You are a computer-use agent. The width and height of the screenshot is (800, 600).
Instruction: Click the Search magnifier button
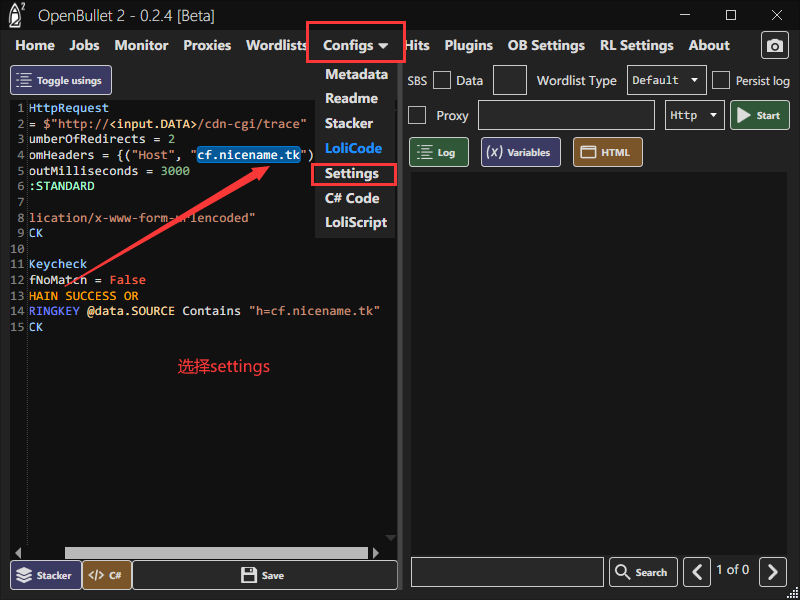point(643,572)
